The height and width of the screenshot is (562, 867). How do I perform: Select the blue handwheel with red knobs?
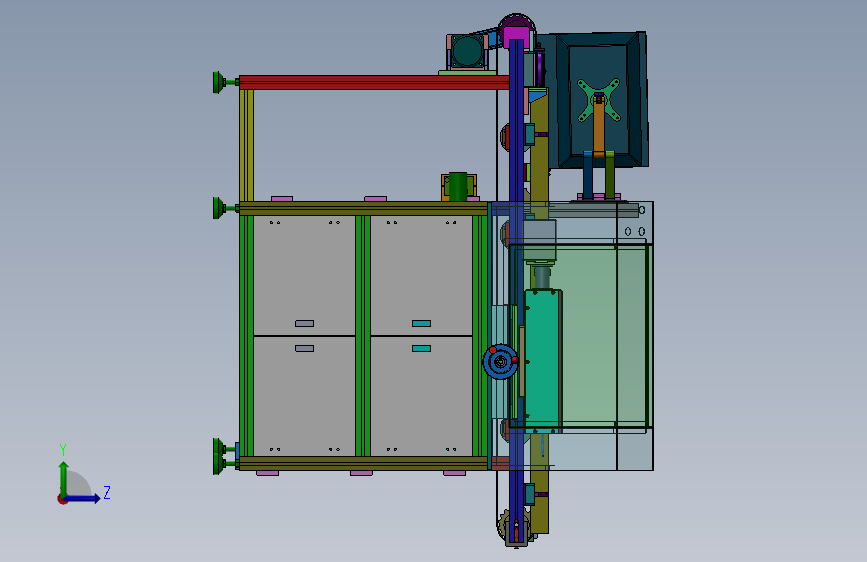coord(500,362)
